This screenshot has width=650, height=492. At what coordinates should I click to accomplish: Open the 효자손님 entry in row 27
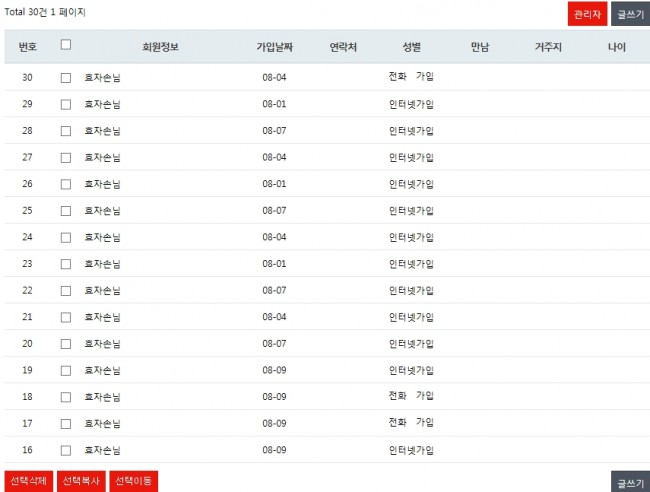[x=102, y=158]
